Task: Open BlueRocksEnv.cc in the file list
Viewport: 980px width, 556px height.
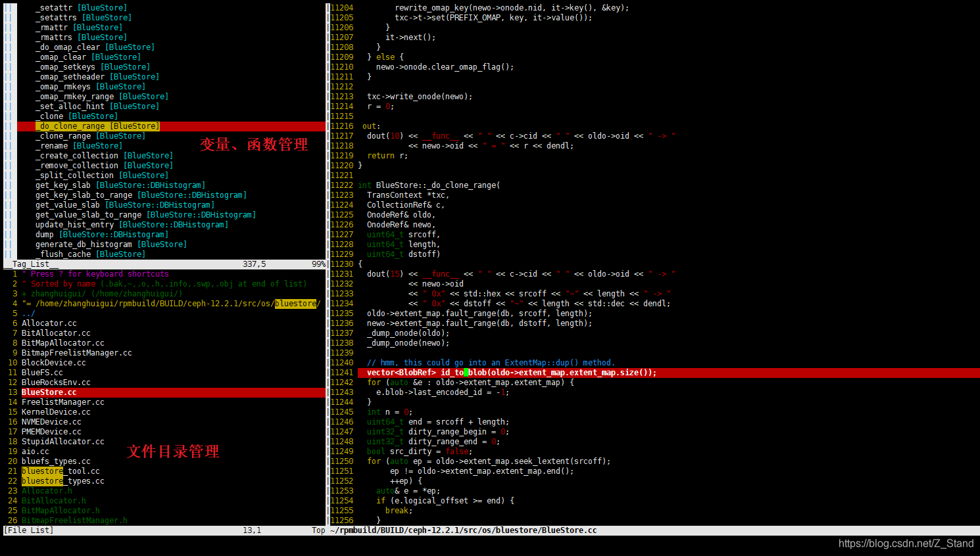Action: [x=56, y=382]
